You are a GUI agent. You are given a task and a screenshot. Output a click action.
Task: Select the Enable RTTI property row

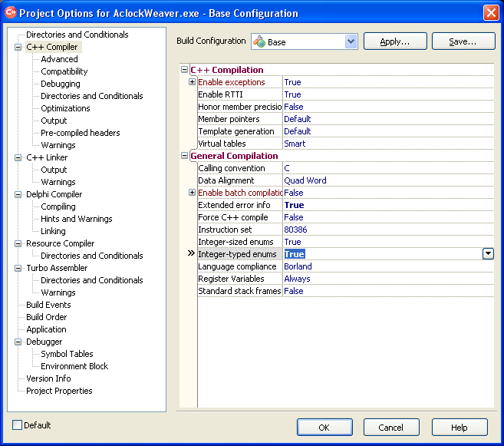(345, 94)
